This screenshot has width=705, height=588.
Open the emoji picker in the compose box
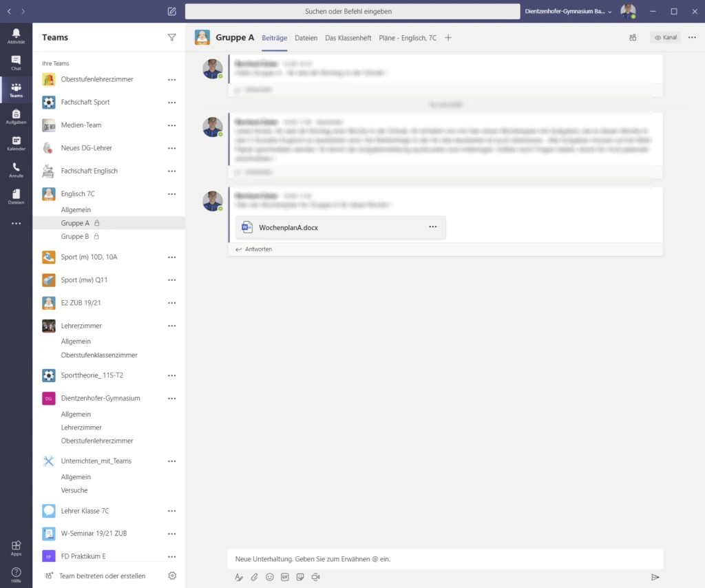269,577
